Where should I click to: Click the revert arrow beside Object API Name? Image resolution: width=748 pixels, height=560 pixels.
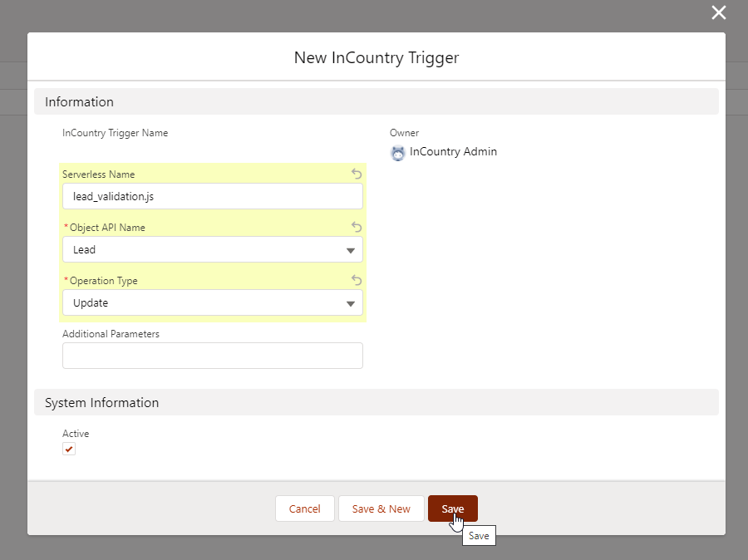click(356, 227)
